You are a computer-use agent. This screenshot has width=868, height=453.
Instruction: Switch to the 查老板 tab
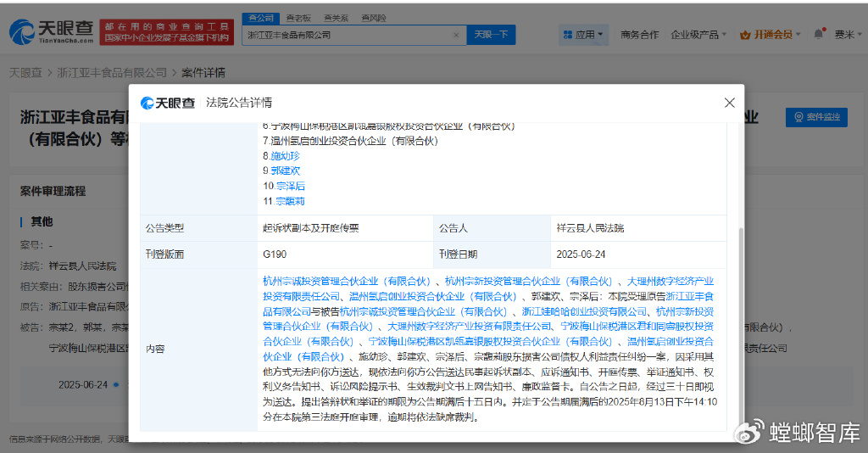click(x=298, y=19)
